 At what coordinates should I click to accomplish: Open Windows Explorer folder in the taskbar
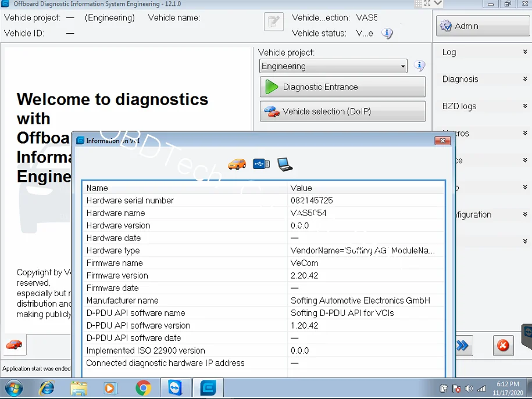click(x=78, y=388)
